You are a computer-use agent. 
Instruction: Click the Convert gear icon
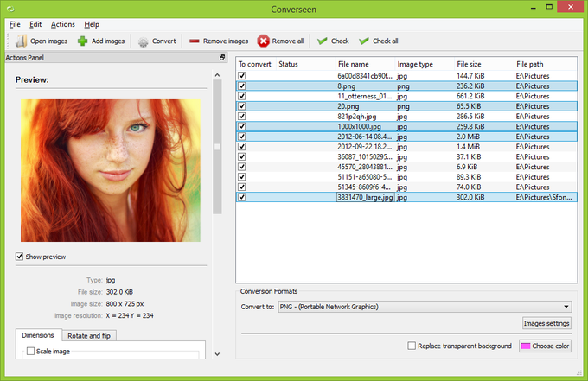tap(143, 41)
